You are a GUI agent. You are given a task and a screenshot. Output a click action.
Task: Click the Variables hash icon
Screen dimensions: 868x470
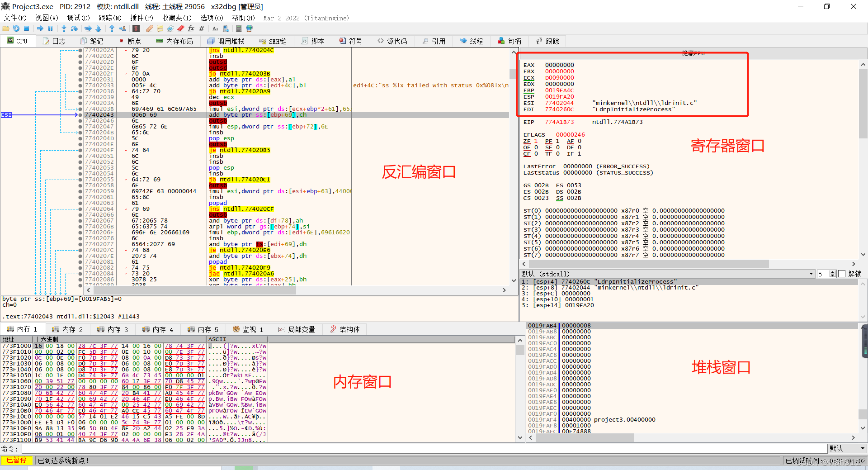(202, 28)
